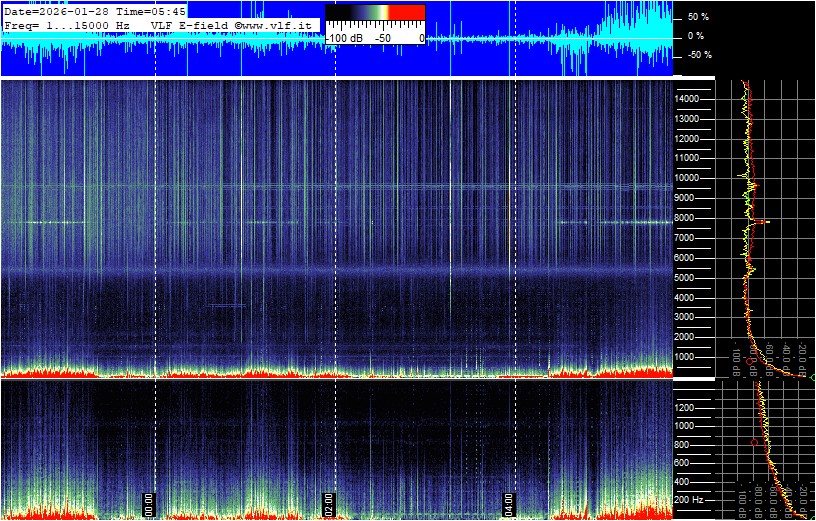Image resolution: width=816 pixels, height=521 pixels.
Task: Click the 200 Hz label on the lower axis
Action: click(690, 499)
